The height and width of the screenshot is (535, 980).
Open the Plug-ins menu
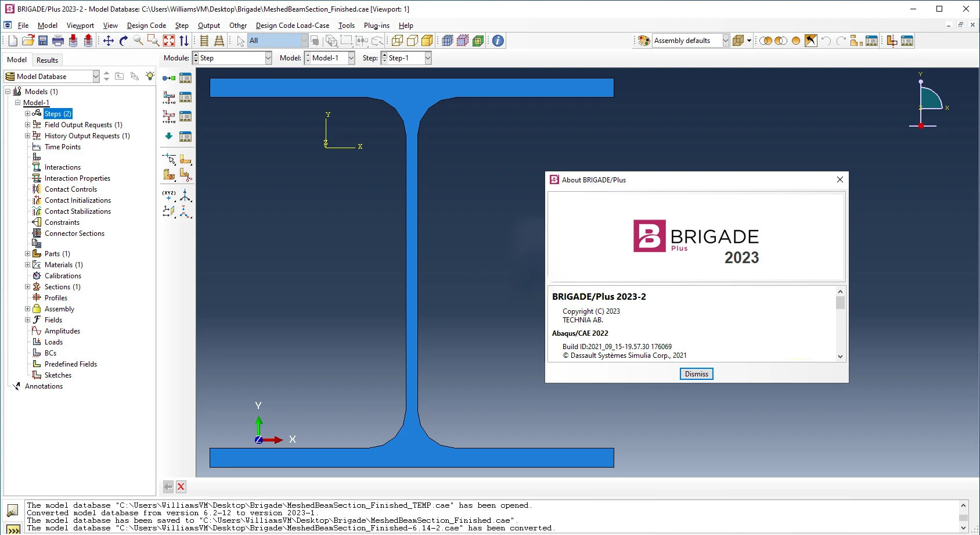point(376,26)
